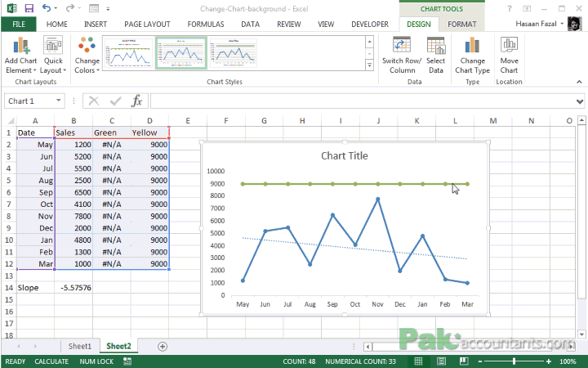Click Switch Row/Column button

402,56
